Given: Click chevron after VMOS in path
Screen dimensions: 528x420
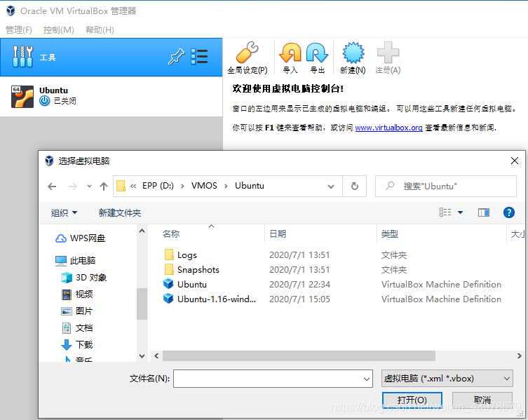Looking at the screenshot, I should click(x=226, y=186).
